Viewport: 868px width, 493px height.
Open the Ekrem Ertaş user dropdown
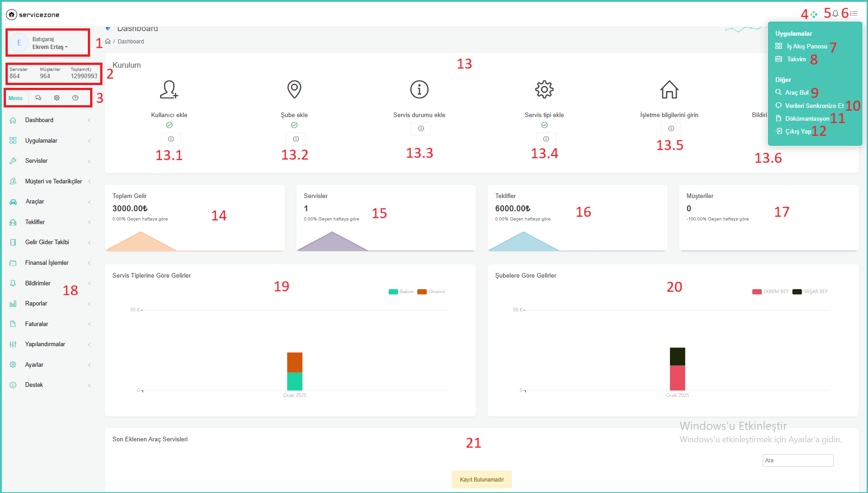[50, 47]
